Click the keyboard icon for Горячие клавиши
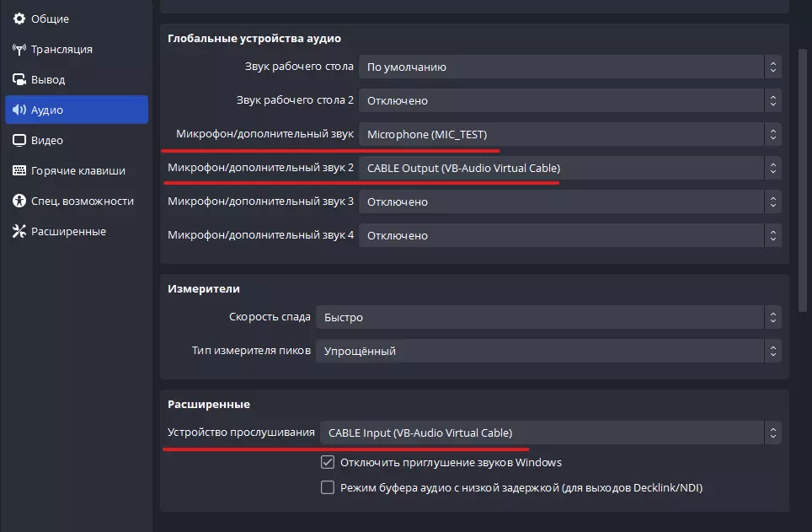Image resolution: width=812 pixels, height=532 pixels. tap(19, 170)
